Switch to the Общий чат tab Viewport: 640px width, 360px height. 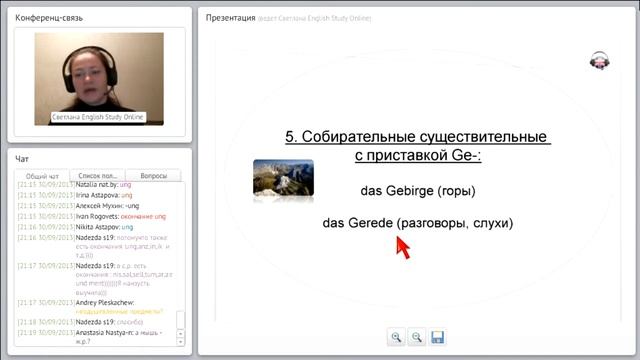[x=42, y=176]
